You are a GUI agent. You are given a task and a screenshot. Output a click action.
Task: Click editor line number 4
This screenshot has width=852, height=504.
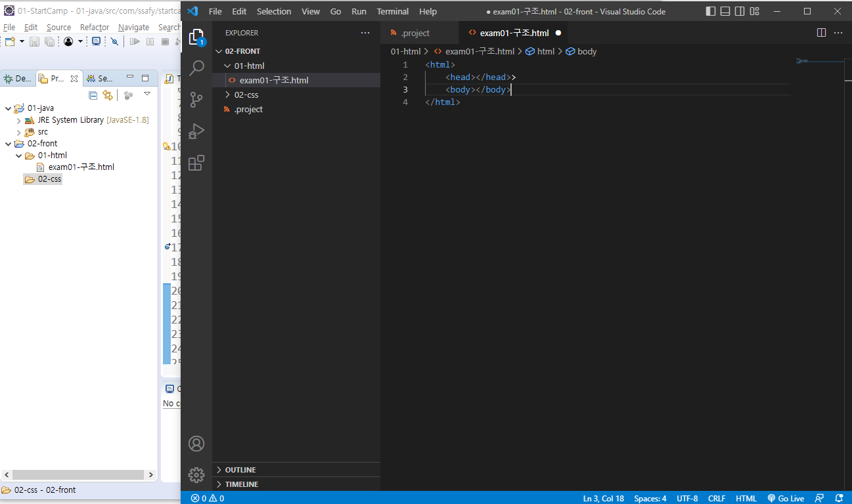(x=405, y=102)
